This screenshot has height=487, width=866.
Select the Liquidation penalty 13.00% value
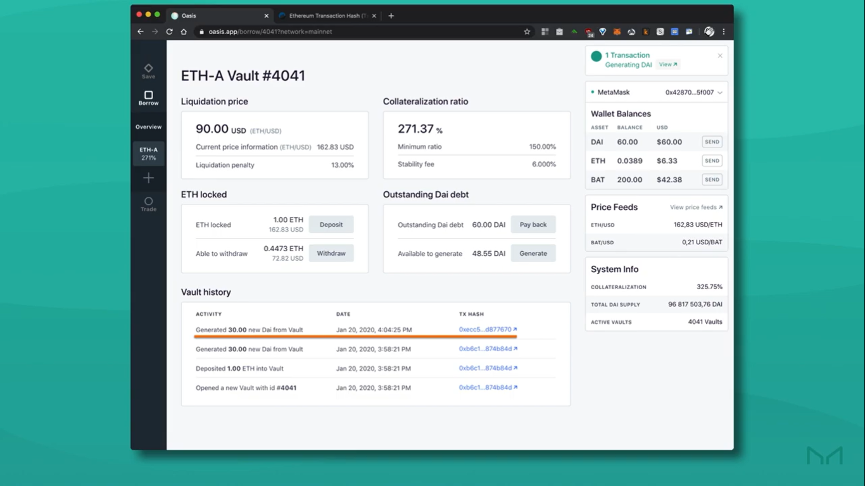click(x=342, y=165)
